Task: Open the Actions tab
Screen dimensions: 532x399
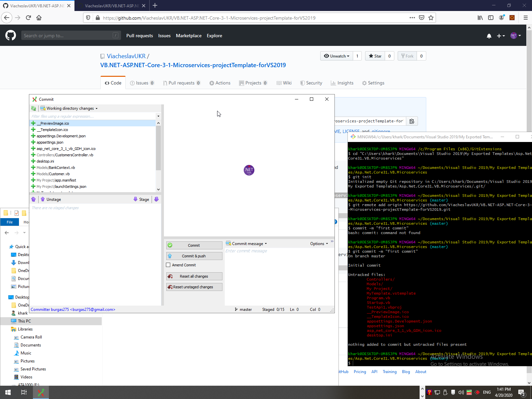Action: click(220, 83)
